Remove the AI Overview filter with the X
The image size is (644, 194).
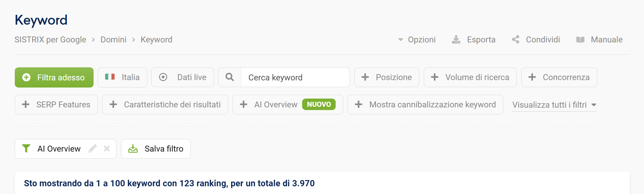coord(107,149)
